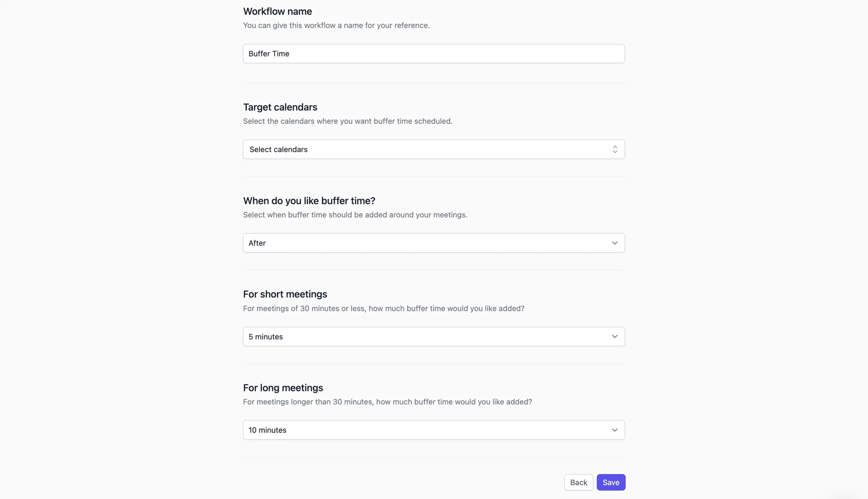
Task: Click the For long meetings heading
Action: tap(282, 388)
